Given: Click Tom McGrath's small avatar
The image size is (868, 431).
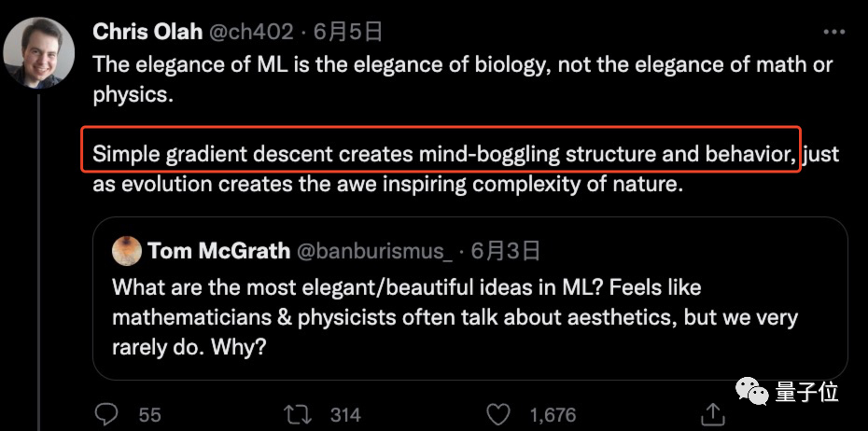Looking at the screenshot, I should point(125,250).
